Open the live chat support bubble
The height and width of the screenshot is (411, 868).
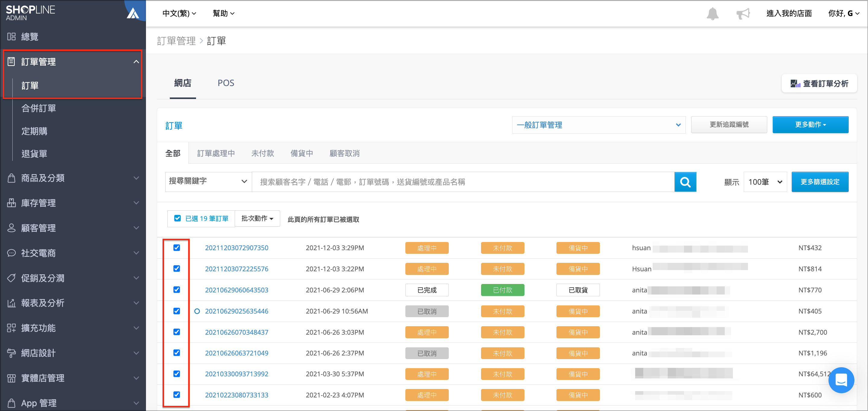pyautogui.click(x=841, y=380)
